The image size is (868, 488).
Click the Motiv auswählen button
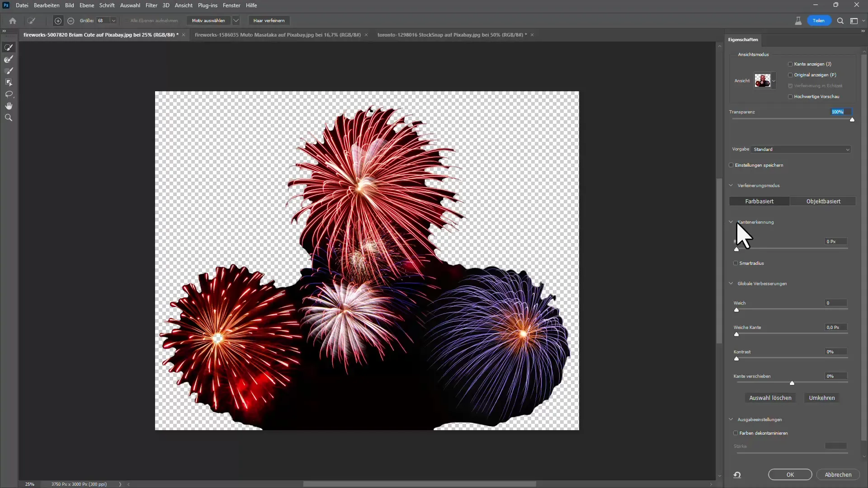coord(208,21)
